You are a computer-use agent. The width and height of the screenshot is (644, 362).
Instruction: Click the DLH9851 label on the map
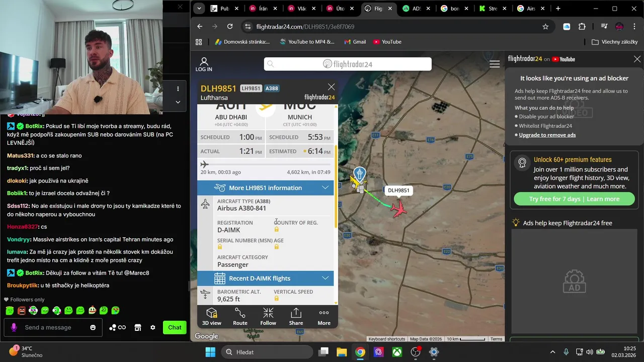coord(398,191)
